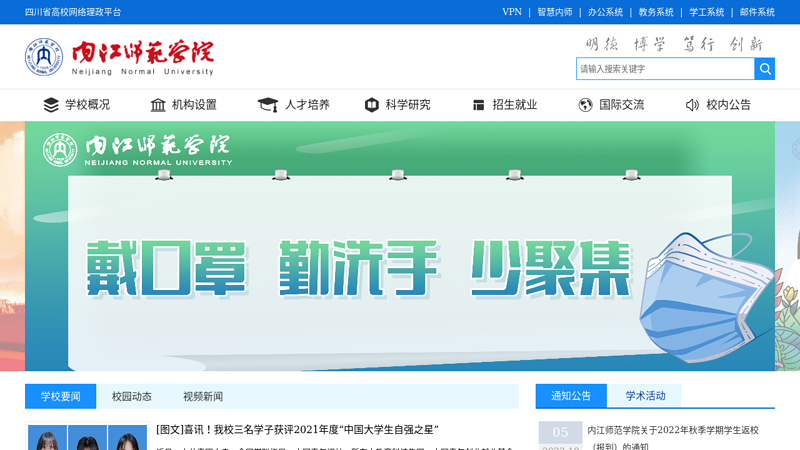Click the speaker icon beside 校内公告
The image size is (800, 450).
692,105
